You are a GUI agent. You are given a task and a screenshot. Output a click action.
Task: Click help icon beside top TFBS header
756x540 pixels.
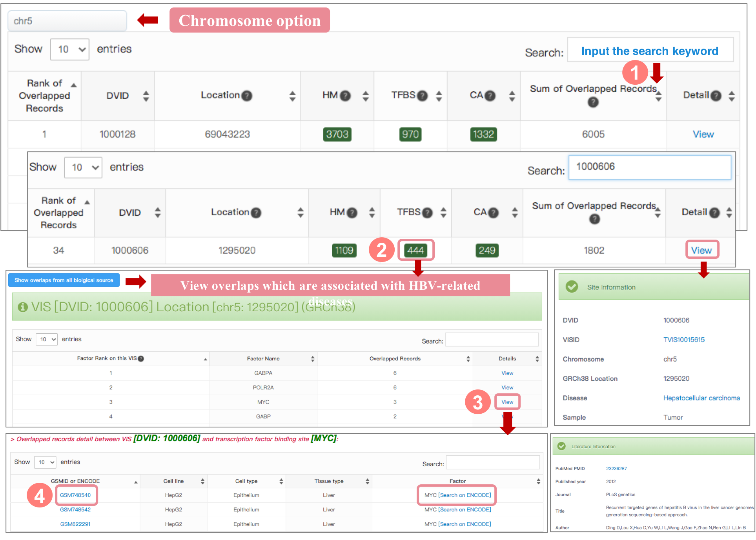pyautogui.click(x=422, y=96)
